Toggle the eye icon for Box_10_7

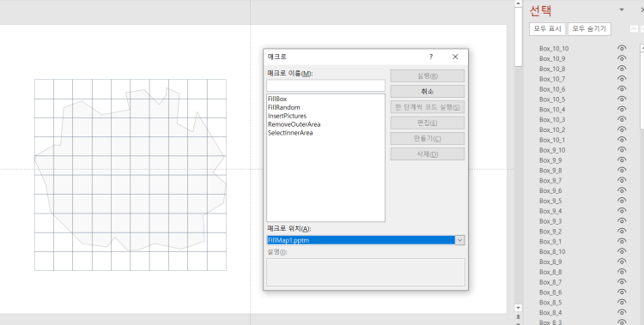click(x=622, y=79)
